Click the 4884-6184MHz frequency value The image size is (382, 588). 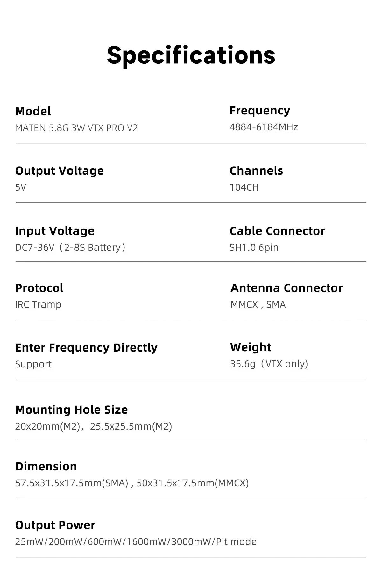click(x=264, y=127)
